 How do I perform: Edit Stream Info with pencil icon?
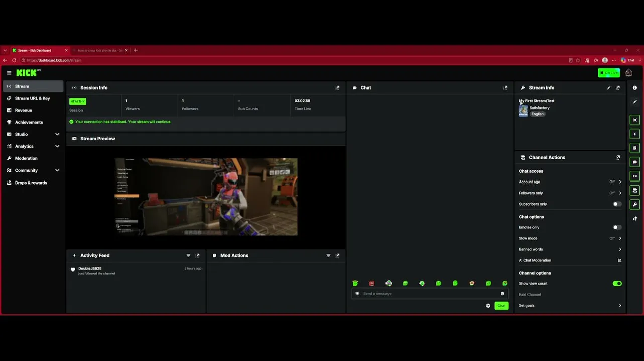[608, 88]
